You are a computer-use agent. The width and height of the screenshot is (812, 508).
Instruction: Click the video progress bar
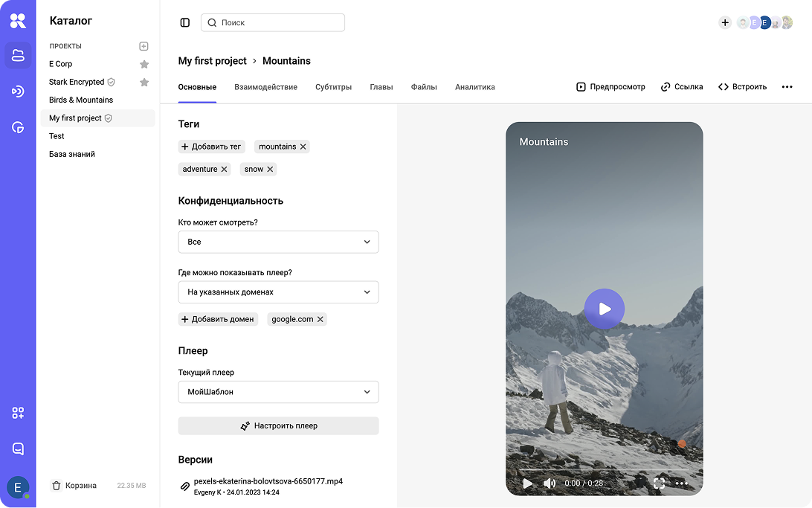coord(604,470)
